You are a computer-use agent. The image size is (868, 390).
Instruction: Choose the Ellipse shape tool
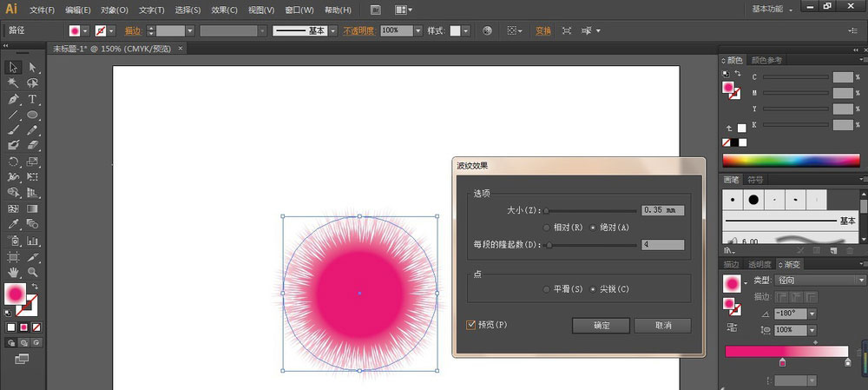(x=32, y=115)
